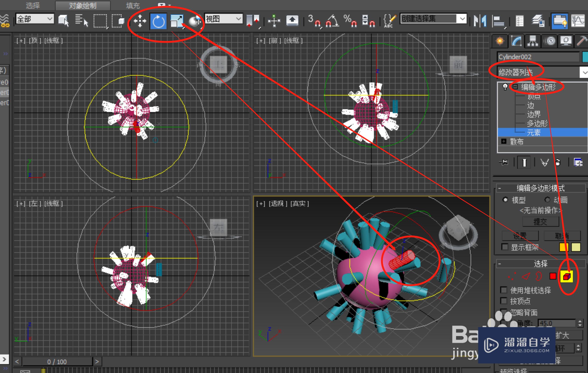Activate the Select and Move tool
The image size is (588, 373).
pyautogui.click(x=140, y=21)
